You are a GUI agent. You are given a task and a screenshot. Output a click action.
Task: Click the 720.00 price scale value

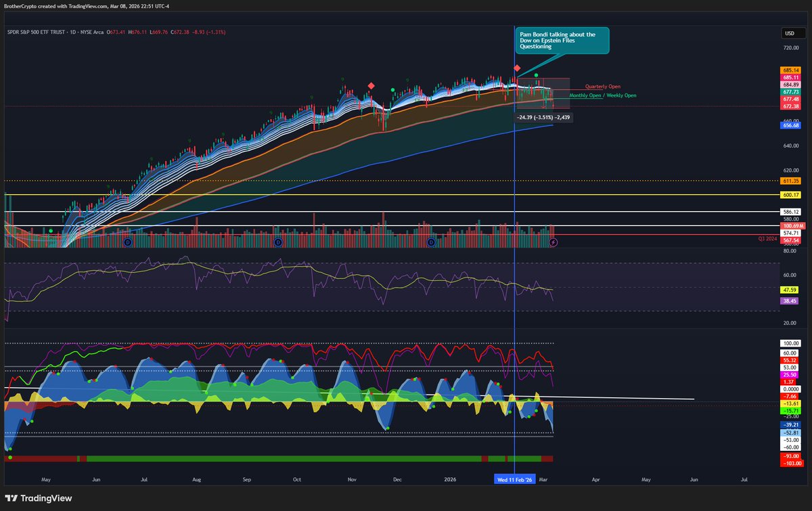[x=791, y=49]
